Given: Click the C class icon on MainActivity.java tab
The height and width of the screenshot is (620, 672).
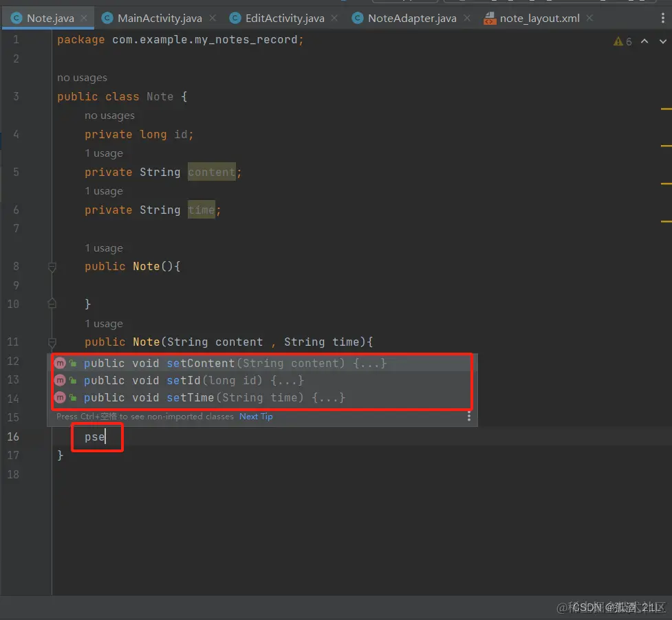Looking at the screenshot, I should (x=107, y=18).
